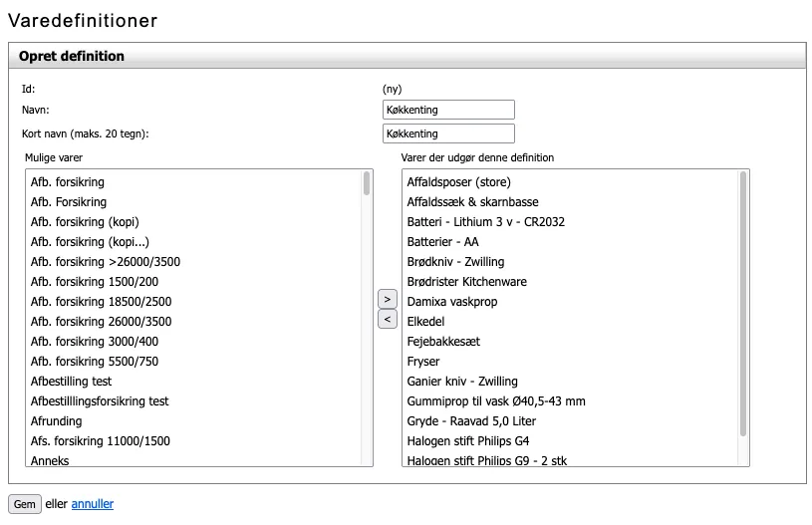Screen dimensions: 812x525
Task: Pick 'Fryser' from the definition list
Action: click(x=423, y=362)
